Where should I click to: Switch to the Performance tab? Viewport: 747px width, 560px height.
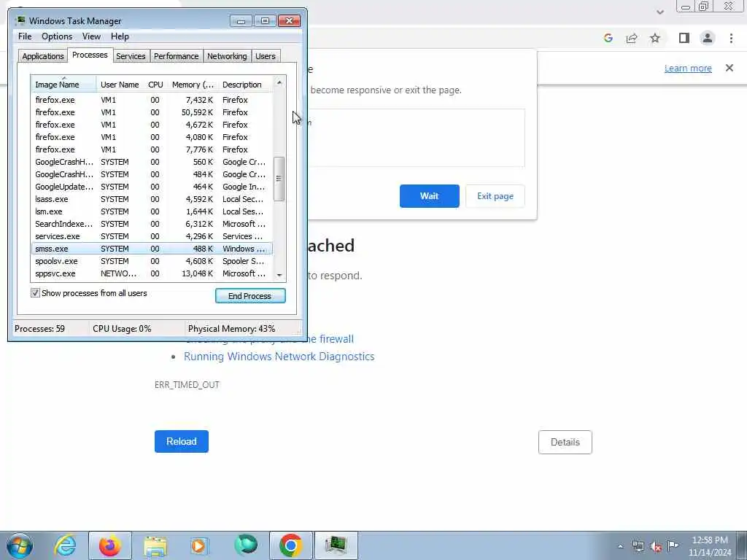point(176,56)
